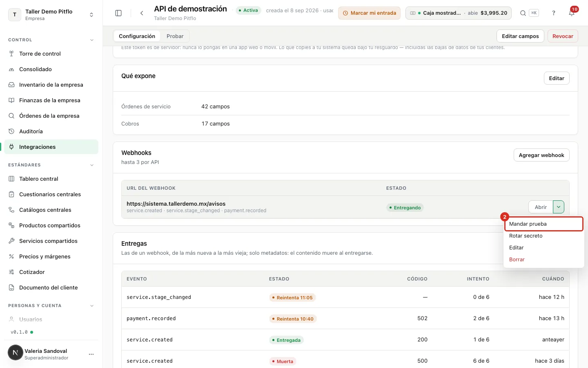
Task: Open Cuestionarios centrales
Action: click(51, 194)
